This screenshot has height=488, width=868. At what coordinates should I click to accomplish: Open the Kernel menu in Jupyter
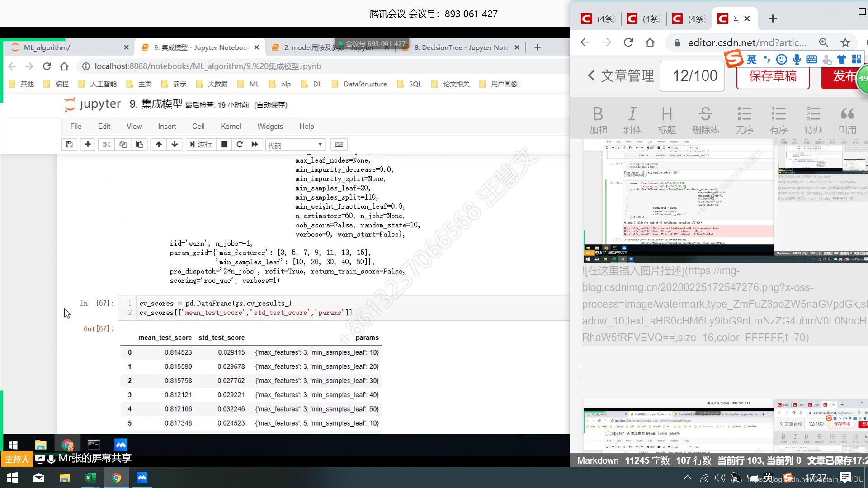[231, 127]
